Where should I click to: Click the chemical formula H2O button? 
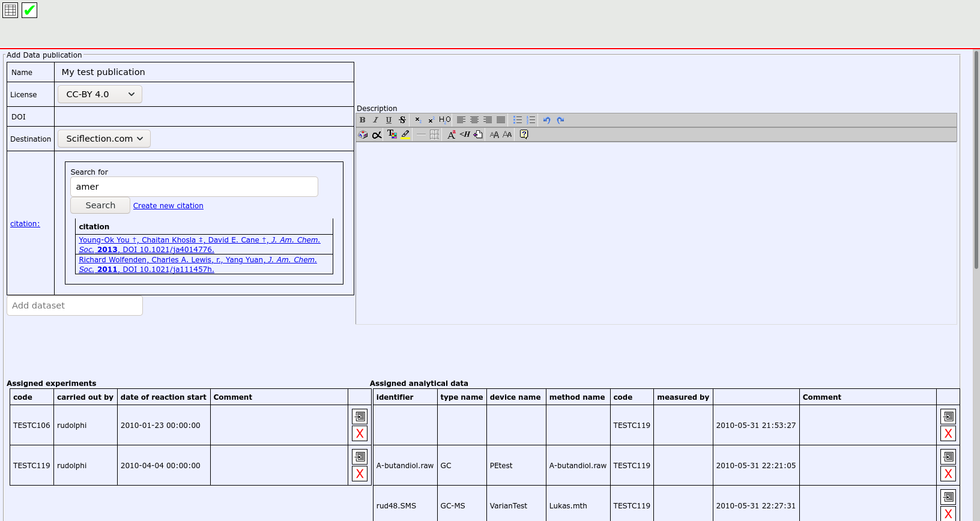coord(444,120)
